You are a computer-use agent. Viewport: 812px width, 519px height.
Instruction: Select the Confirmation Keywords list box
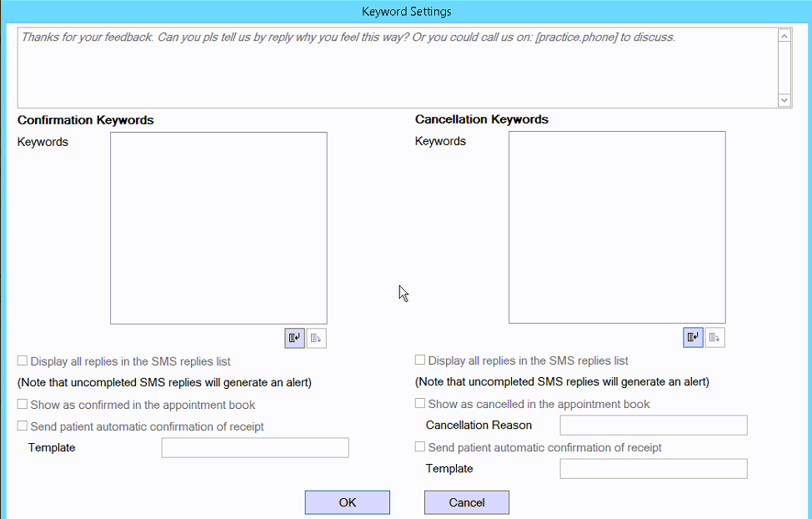point(218,228)
